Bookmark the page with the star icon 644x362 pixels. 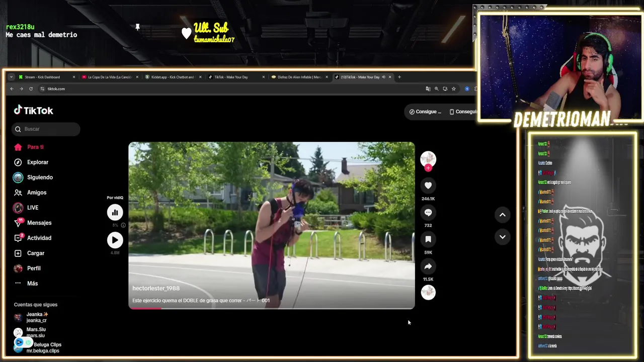(x=453, y=88)
